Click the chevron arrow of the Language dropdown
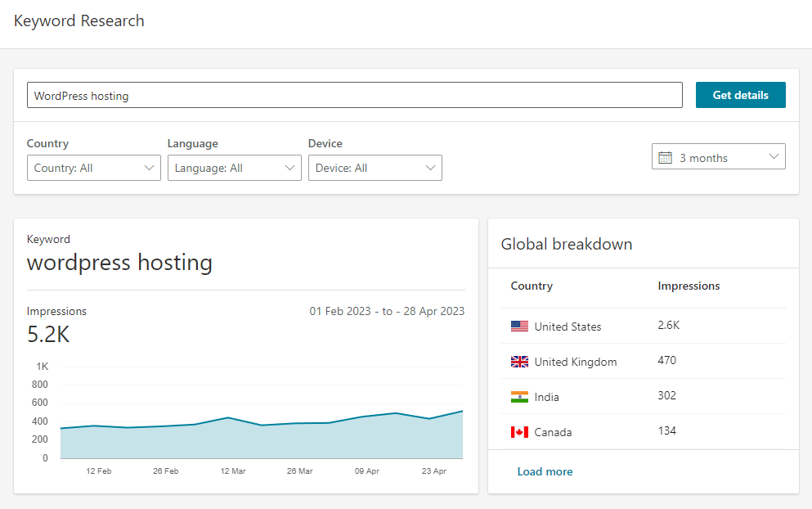This screenshot has width=812, height=509. (x=290, y=168)
